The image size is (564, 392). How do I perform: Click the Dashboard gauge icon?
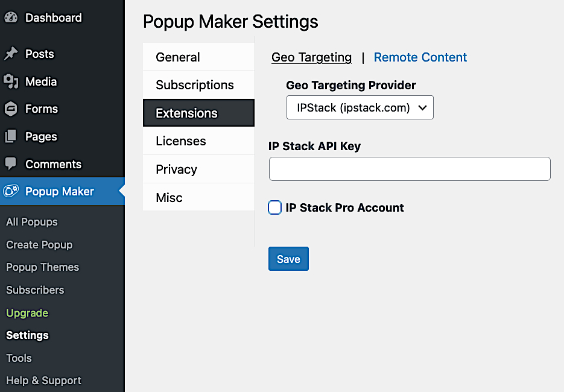click(x=11, y=17)
